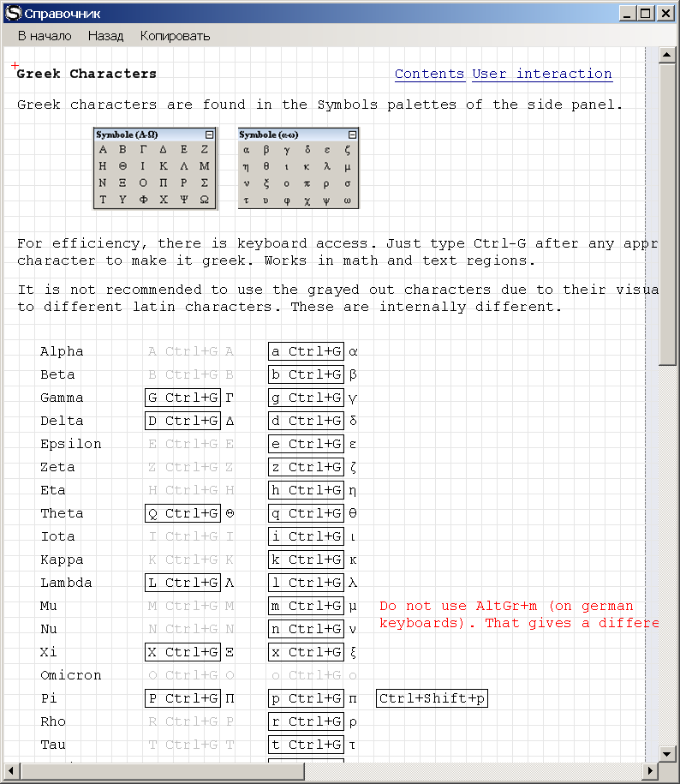This screenshot has height=784, width=680.
Task: Collapse the uppercase Symbole (Α-Ω) palette
Action: tap(209, 135)
